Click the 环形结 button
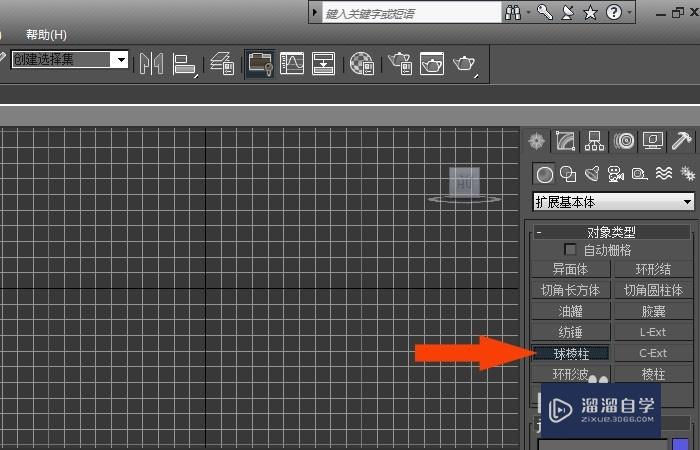Image resolution: width=700 pixels, height=450 pixels. [x=653, y=269]
